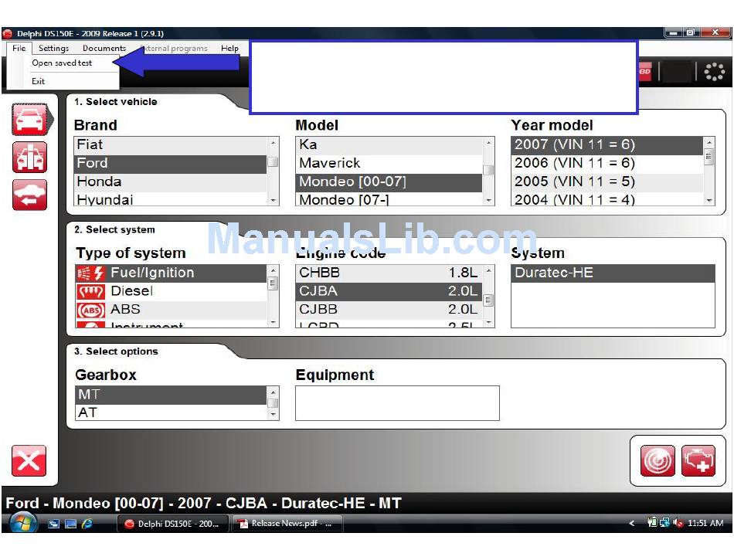Select engine code CJBA 2.0L
Image resolution: width=734 pixels, height=560 pixels.
389,291
